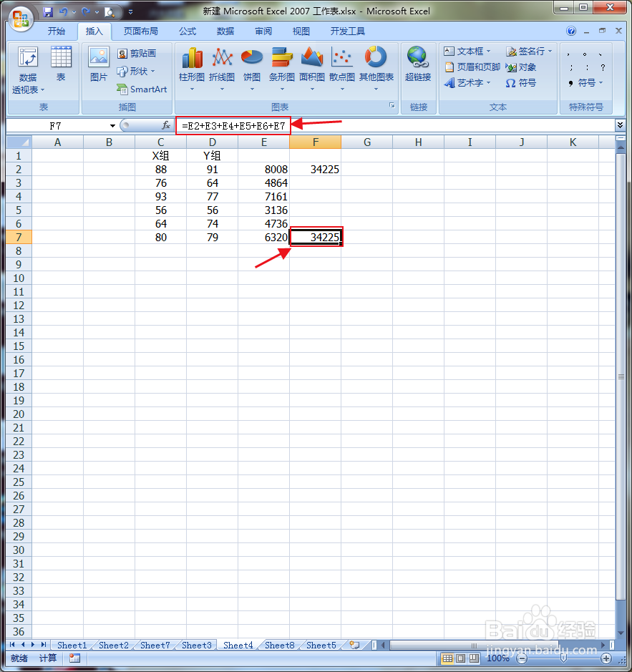Image resolution: width=632 pixels, height=672 pixels.
Task: Expand the Shapes (形状) dropdown
Action: (x=153, y=71)
